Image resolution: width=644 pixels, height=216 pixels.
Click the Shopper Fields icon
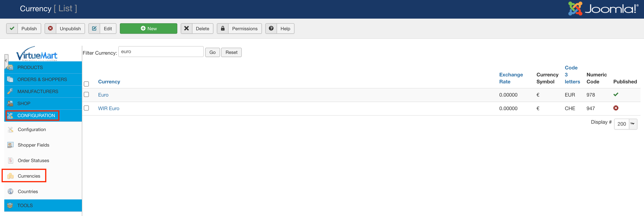[10, 145]
